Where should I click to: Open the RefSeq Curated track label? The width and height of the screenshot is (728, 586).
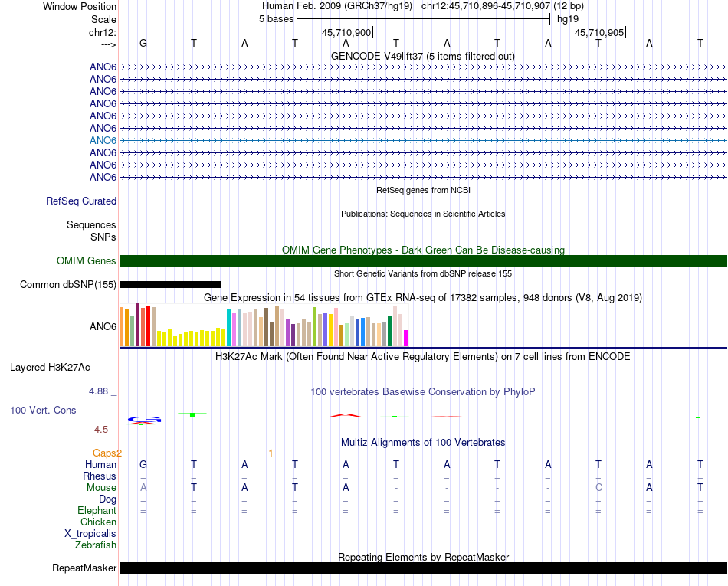81,201
